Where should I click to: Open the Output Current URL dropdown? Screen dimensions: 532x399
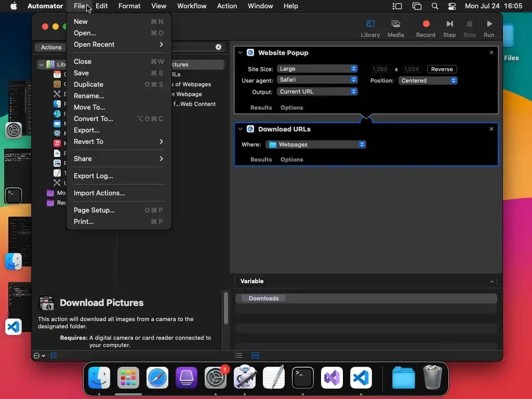[x=317, y=91]
